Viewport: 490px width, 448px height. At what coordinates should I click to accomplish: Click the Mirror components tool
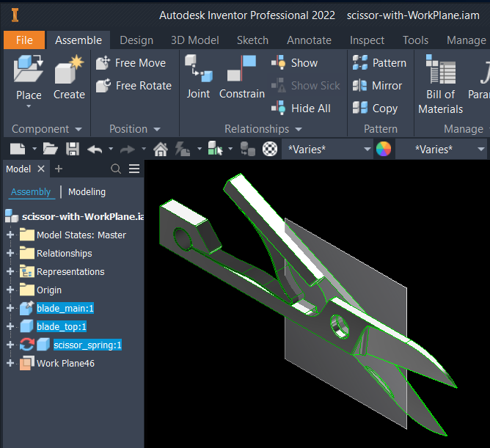(377, 86)
